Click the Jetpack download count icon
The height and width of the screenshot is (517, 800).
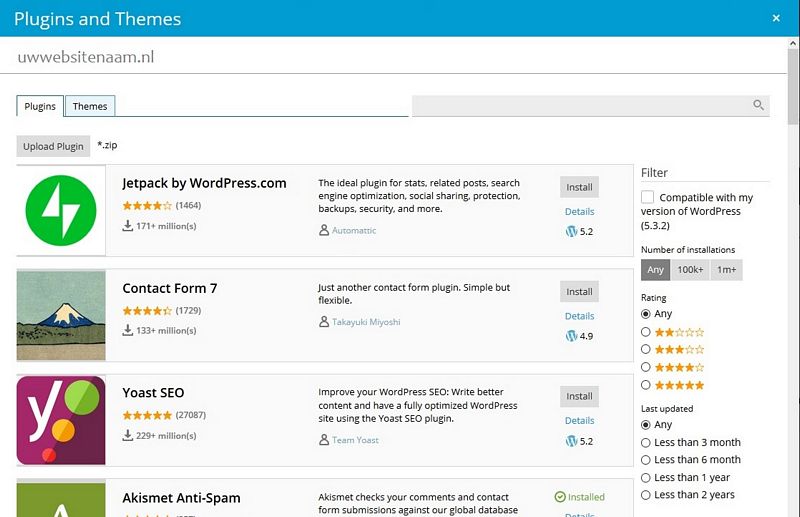[128, 226]
